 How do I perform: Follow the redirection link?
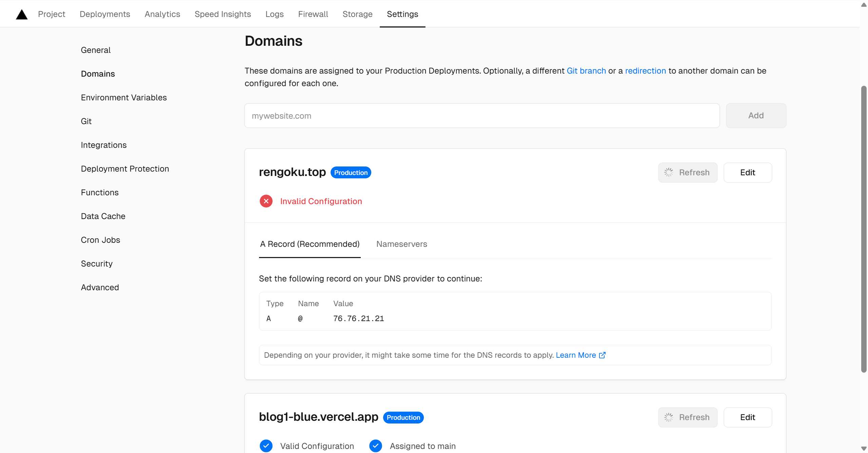coord(646,71)
